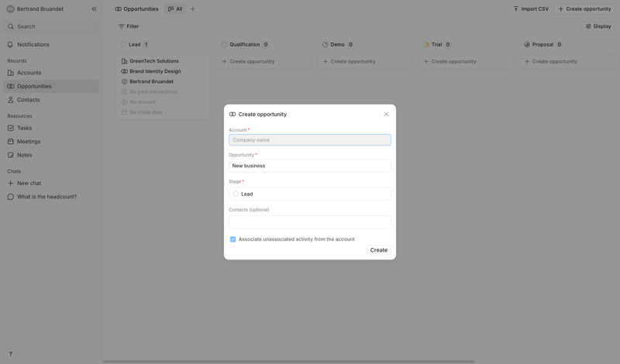Go to Accounts in sidebar

[x=29, y=73]
